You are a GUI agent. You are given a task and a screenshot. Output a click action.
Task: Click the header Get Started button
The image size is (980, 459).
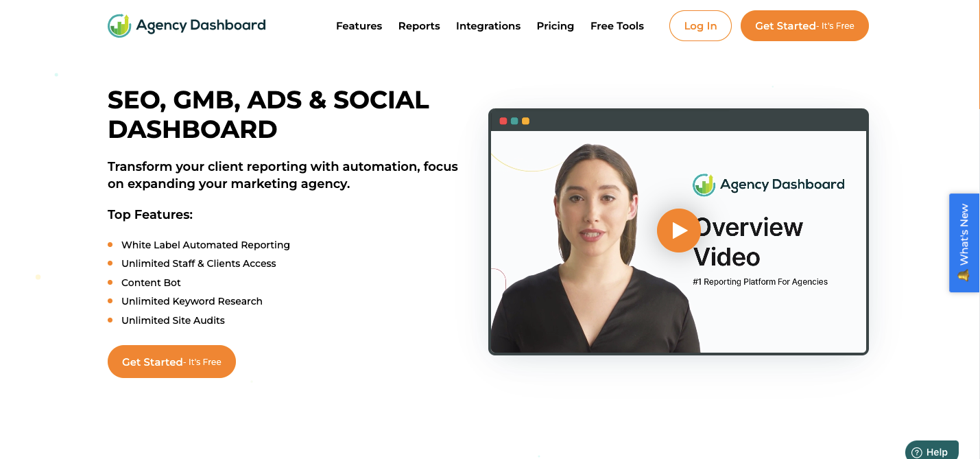804,26
